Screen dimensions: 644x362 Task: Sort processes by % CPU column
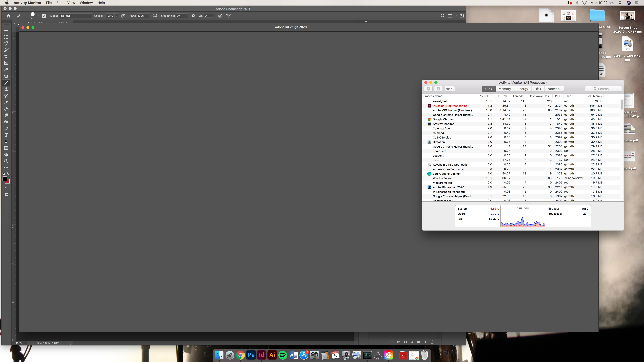coord(484,96)
